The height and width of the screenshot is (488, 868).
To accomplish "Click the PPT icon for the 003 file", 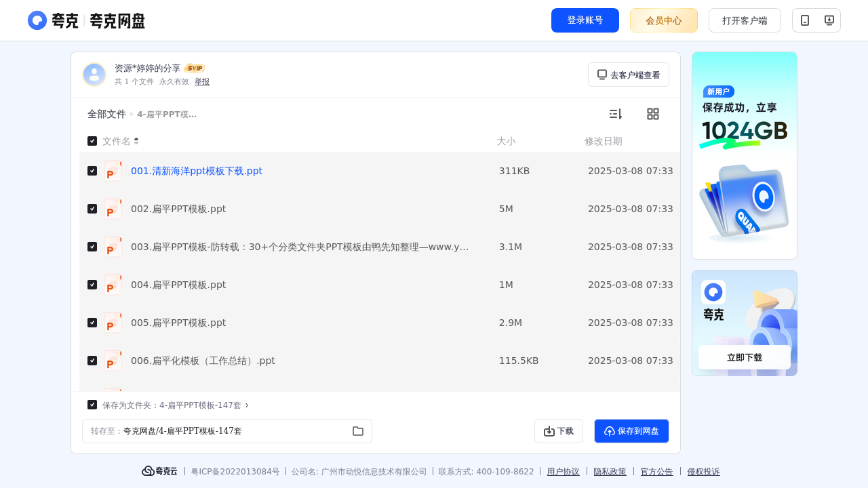I will tap(113, 247).
